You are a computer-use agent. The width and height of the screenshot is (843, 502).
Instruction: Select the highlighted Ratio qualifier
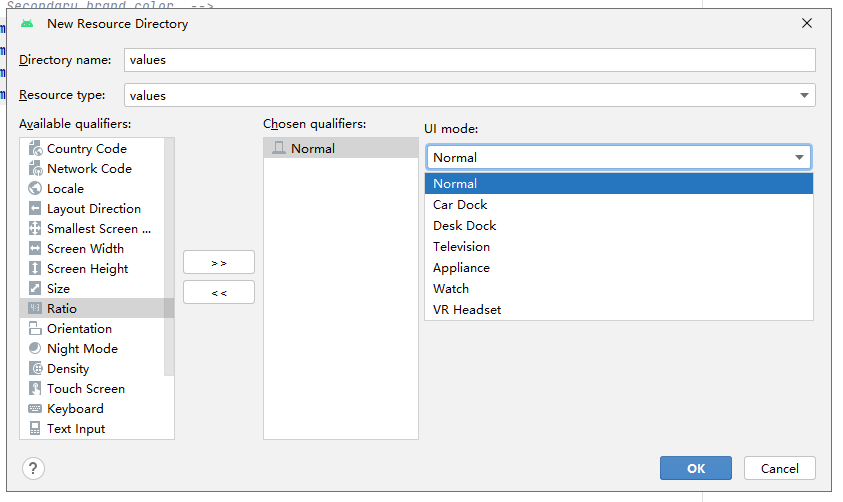[x=97, y=308]
